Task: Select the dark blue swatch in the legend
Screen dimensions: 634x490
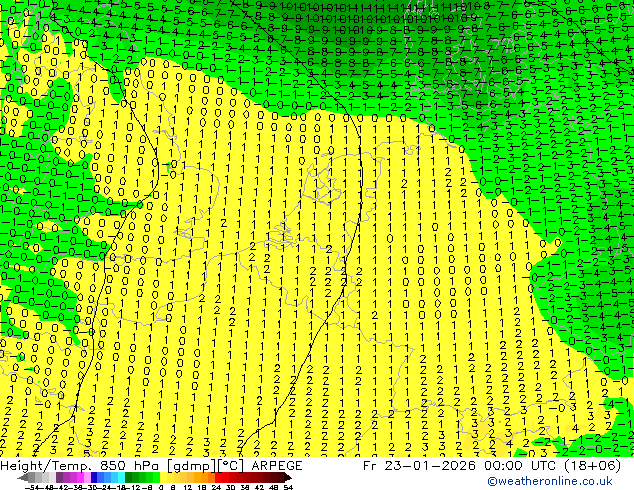Action: click(94, 478)
